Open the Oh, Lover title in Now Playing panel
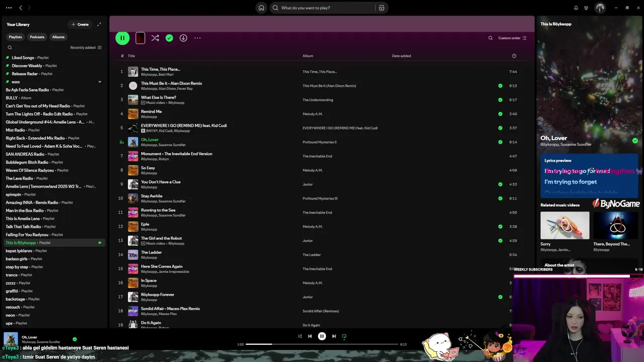 point(553,138)
